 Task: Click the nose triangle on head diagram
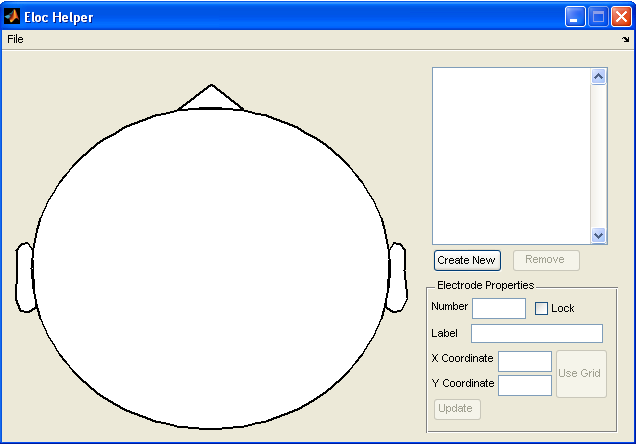211,97
